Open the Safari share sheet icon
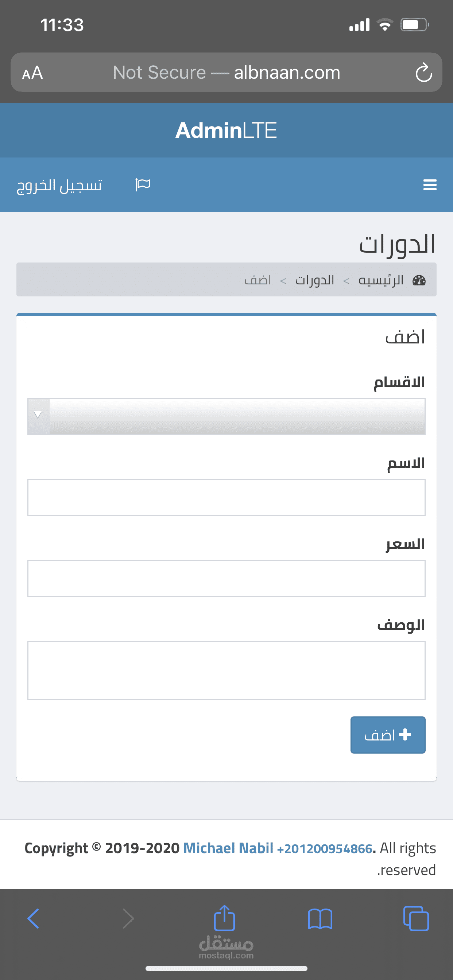Screen dimensions: 453x980 tap(225, 918)
